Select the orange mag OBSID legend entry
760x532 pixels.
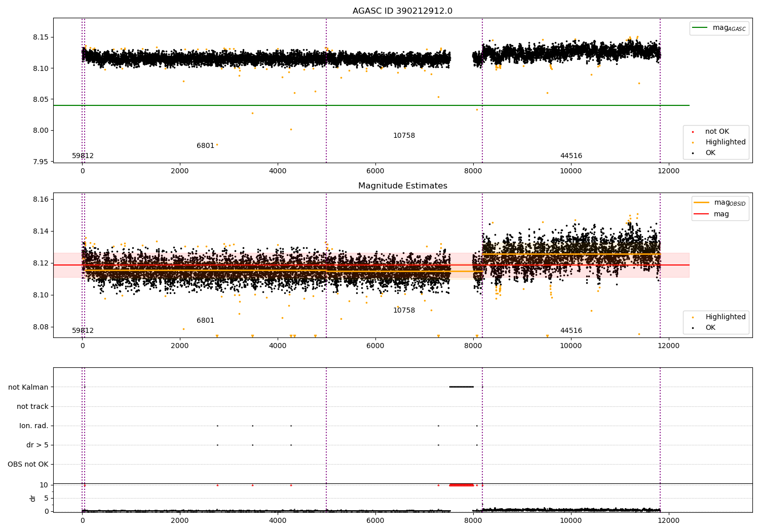tap(719, 203)
